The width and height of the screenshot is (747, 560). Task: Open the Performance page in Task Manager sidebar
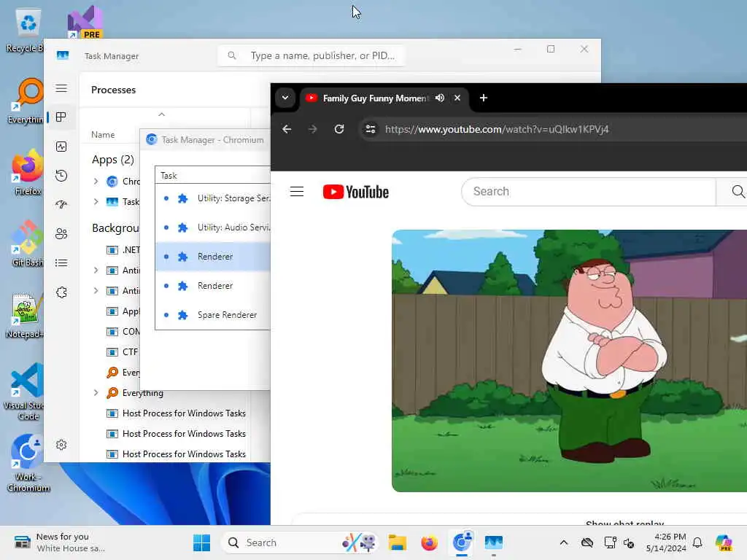[61, 147]
